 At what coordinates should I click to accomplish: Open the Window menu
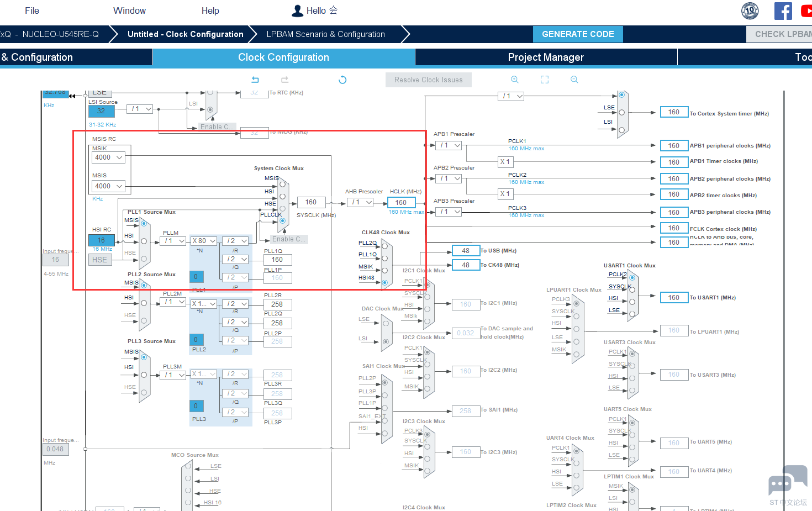[x=129, y=10]
